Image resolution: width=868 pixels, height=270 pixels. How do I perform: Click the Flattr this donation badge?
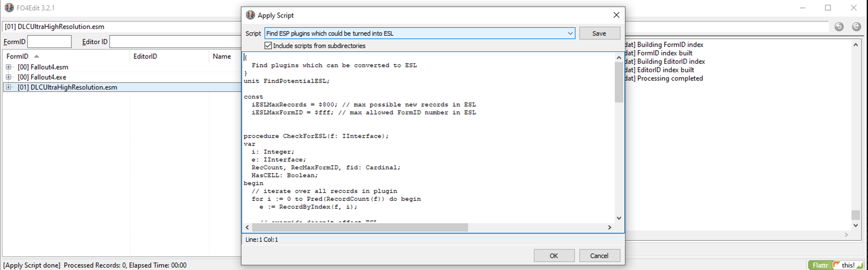836,265
